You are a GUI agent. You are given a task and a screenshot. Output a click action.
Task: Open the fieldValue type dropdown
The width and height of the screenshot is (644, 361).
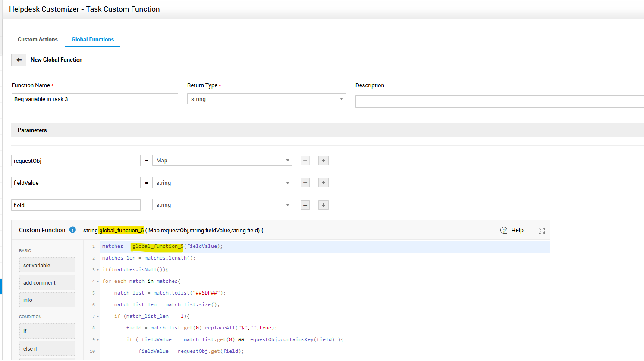click(222, 183)
